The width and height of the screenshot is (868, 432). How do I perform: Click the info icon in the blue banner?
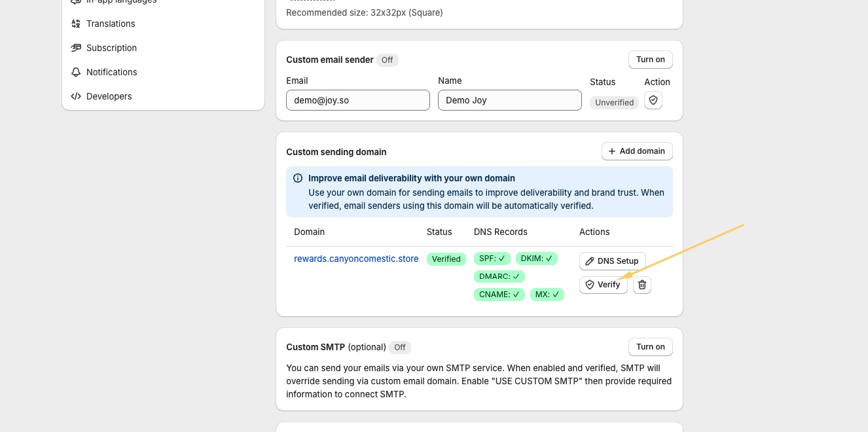[298, 178]
